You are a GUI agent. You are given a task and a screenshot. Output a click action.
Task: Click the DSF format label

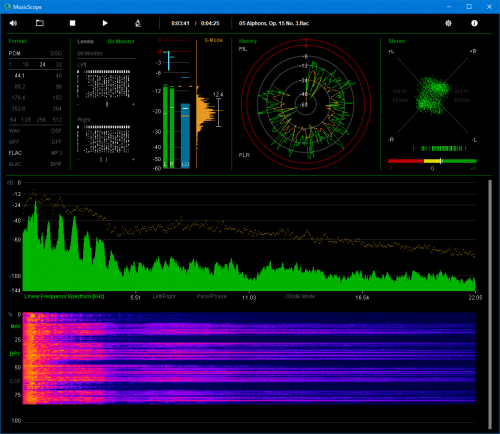(57, 131)
